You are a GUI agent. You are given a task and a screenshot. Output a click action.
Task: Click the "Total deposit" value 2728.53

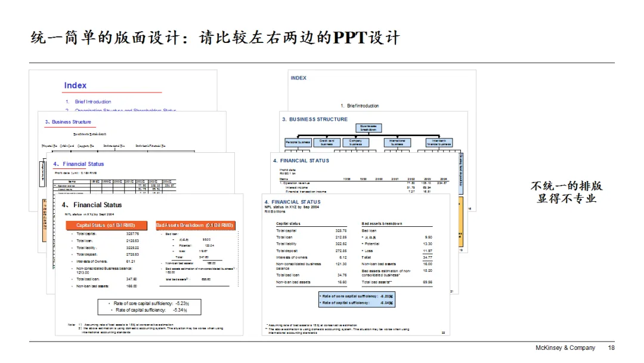pos(132,254)
